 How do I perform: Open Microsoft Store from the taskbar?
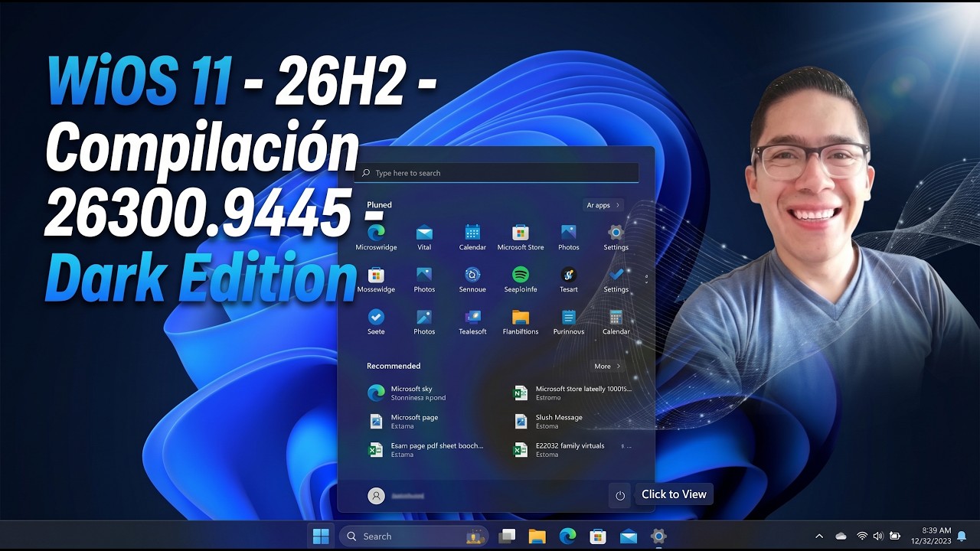(x=598, y=536)
